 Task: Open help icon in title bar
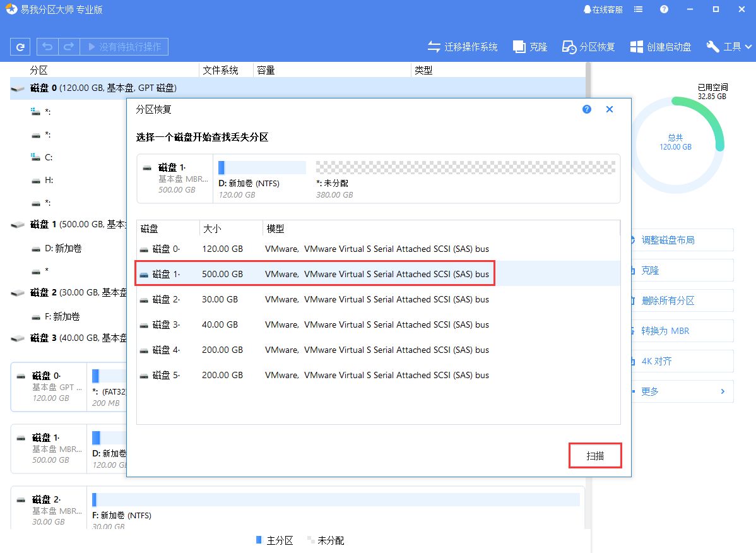click(664, 9)
